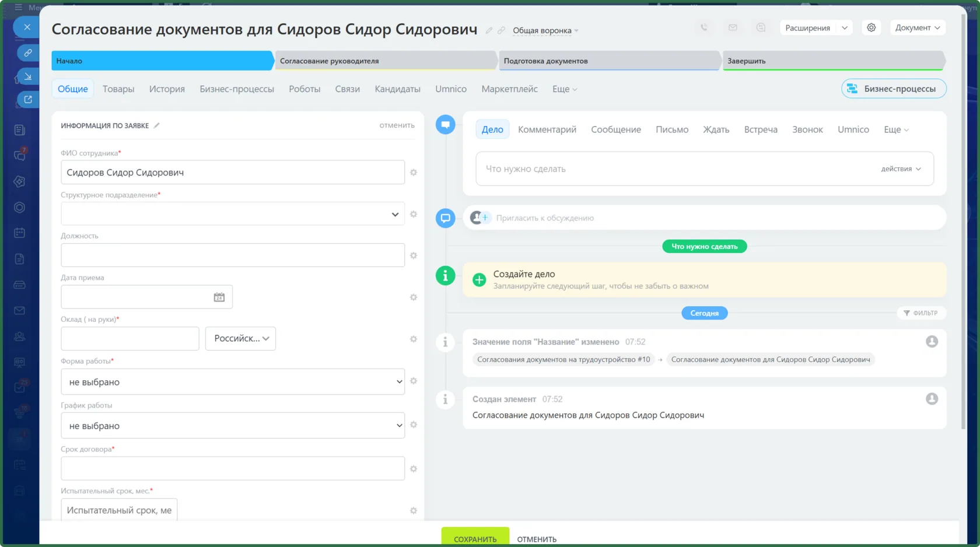Go to the Роботы tab
The image size is (980, 547).
click(x=304, y=89)
